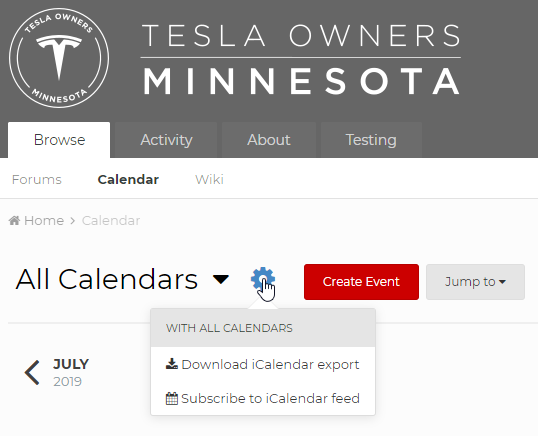Open the Forums link
Screen dimensions: 538x436
[x=37, y=179]
